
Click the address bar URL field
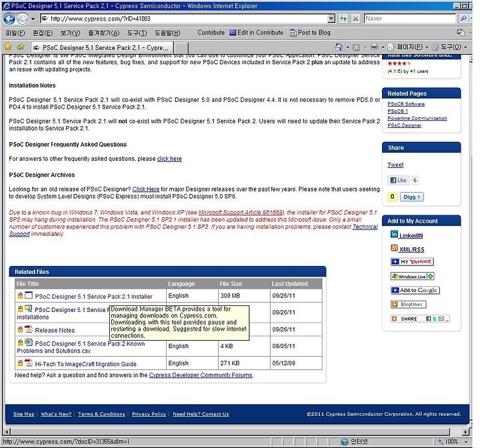[x=184, y=19]
